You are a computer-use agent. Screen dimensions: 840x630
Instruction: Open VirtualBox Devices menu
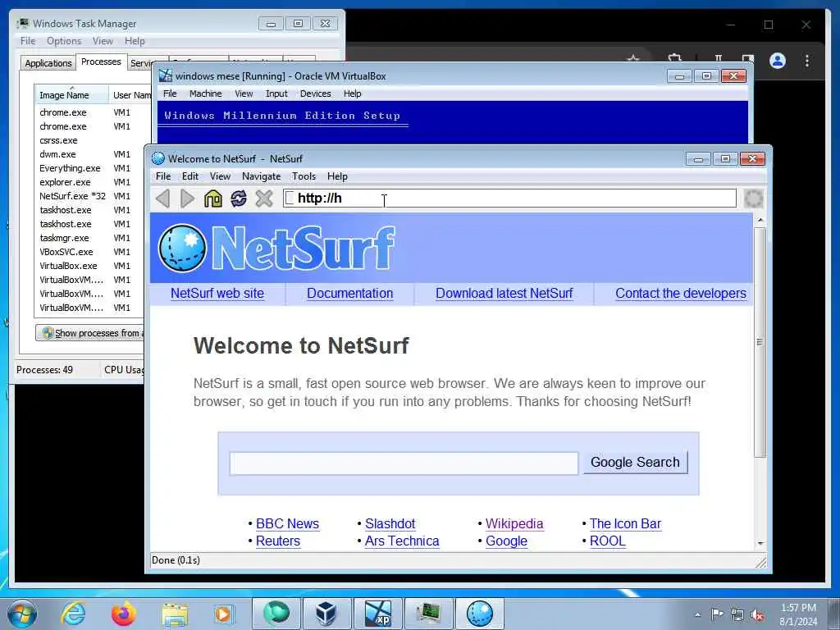pyautogui.click(x=315, y=94)
